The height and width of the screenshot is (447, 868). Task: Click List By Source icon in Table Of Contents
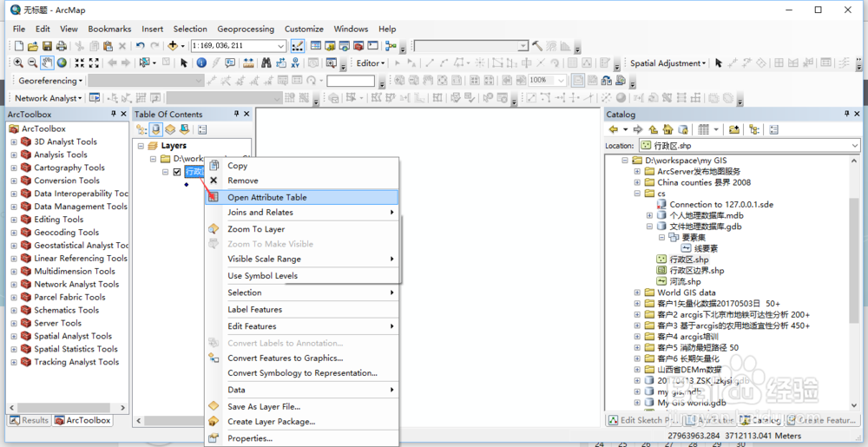point(156,129)
